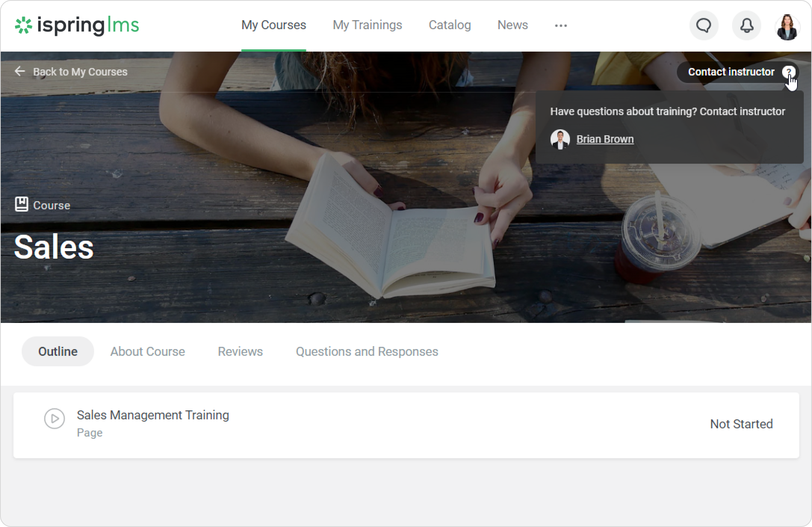The height and width of the screenshot is (527, 812).
Task: Open the Catalog page
Action: pyautogui.click(x=449, y=25)
